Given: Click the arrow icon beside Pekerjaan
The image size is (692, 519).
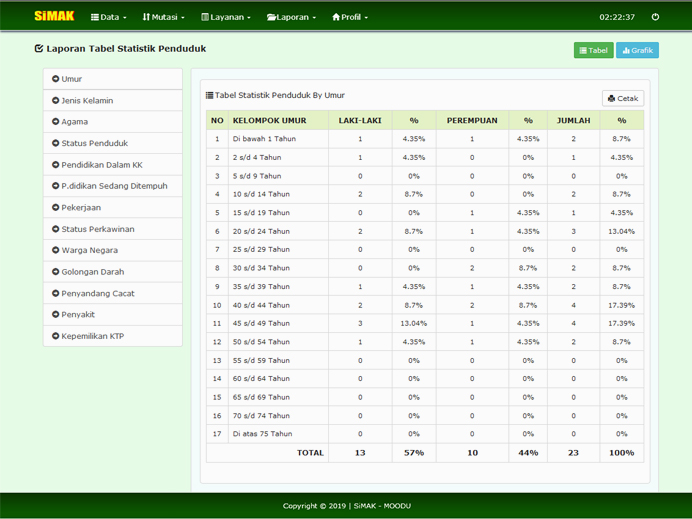Looking at the screenshot, I should [x=55, y=208].
